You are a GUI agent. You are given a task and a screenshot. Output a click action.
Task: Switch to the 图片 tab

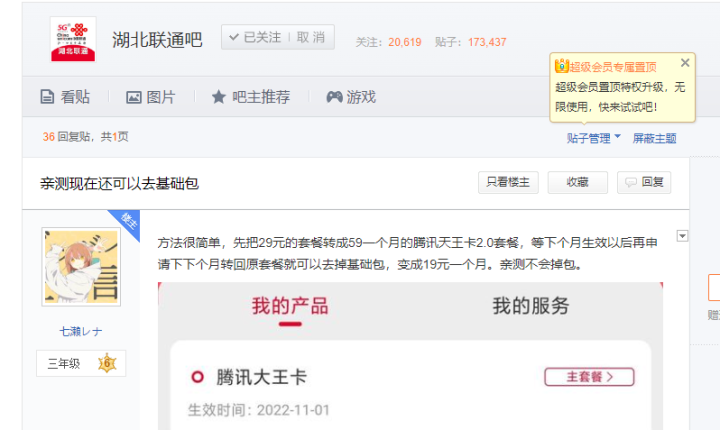(x=151, y=97)
